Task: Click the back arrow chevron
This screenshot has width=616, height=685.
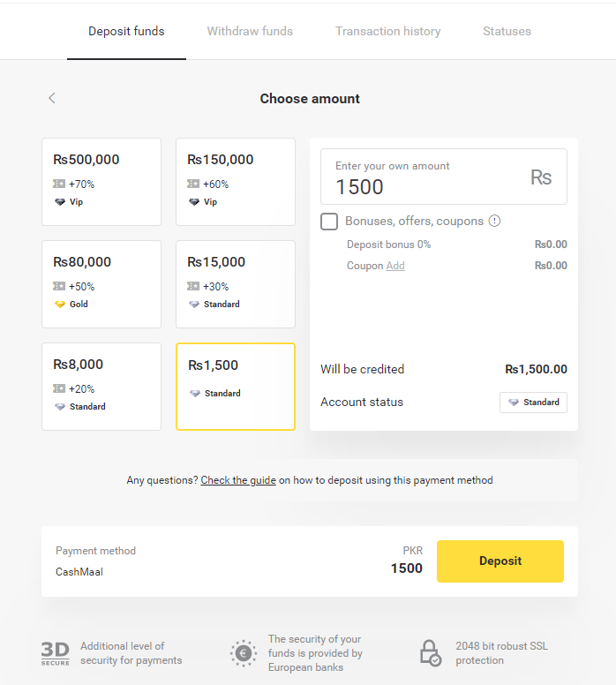Action: pyautogui.click(x=52, y=98)
